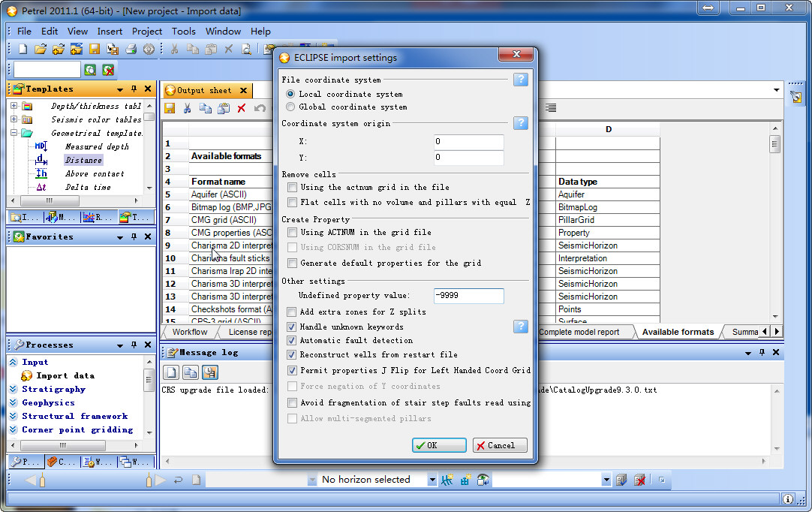Pin the Templates panel
Viewport: 812px width, 512px height.
coord(134,89)
